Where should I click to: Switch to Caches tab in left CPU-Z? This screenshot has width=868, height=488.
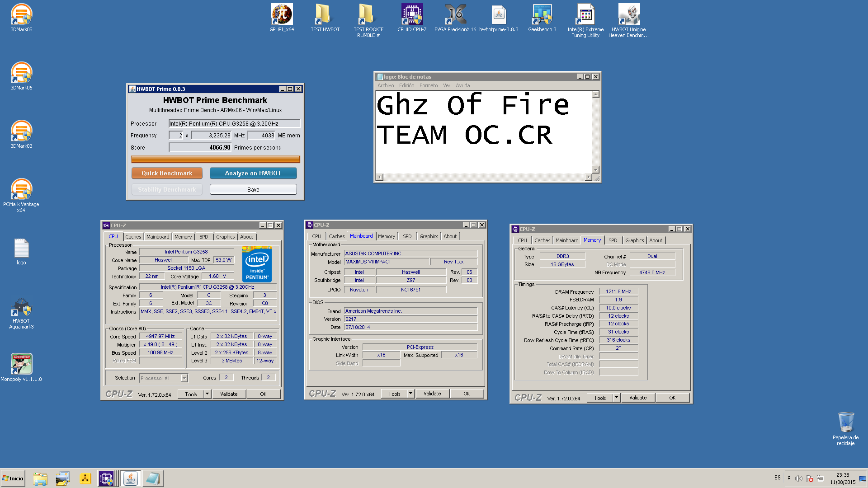pyautogui.click(x=133, y=237)
